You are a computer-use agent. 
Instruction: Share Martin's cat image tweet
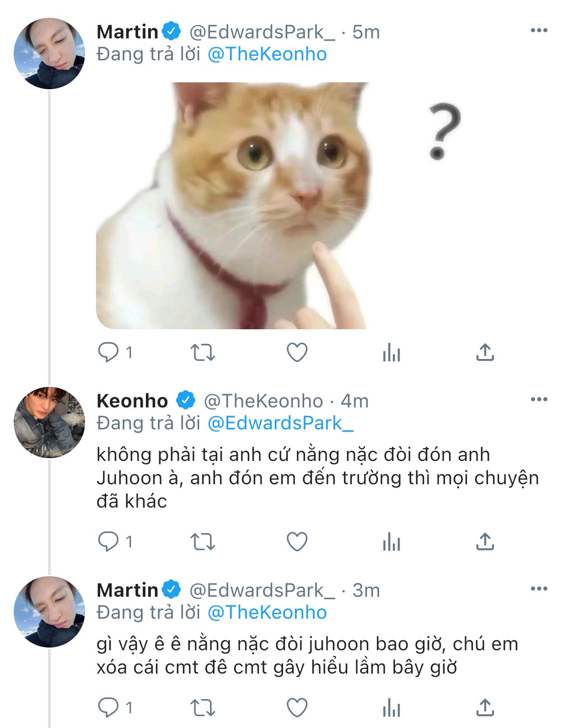[x=485, y=353]
